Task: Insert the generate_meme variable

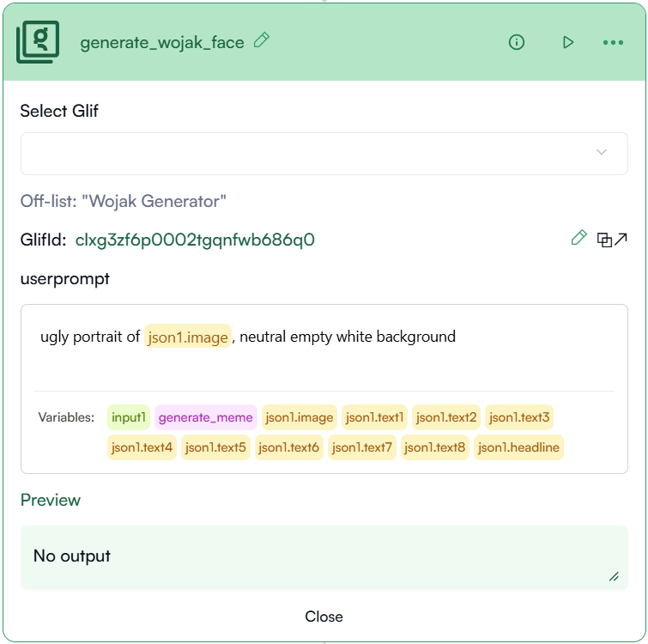Action: 206,417
